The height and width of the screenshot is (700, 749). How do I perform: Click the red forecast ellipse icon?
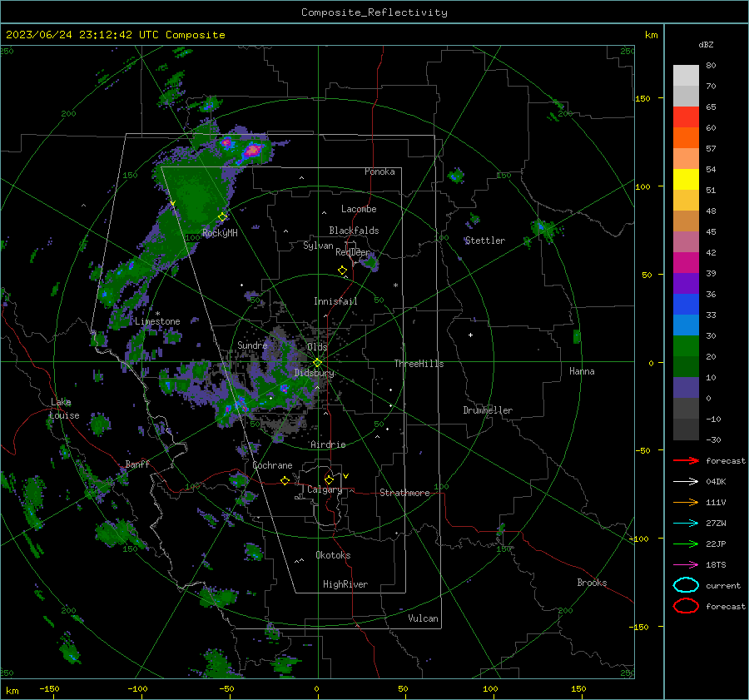click(x=686, y=606)
